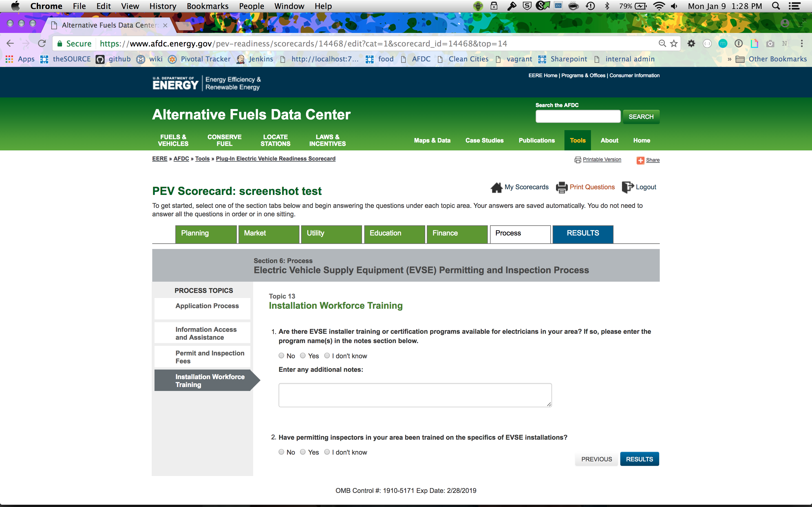Click the Print Questions printer icon

pyautogui.click(x=561, y=187)
